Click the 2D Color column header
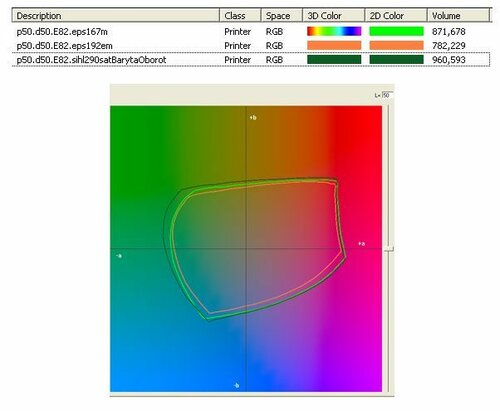This screenshot has width=500, height=411. pos(396,16)
